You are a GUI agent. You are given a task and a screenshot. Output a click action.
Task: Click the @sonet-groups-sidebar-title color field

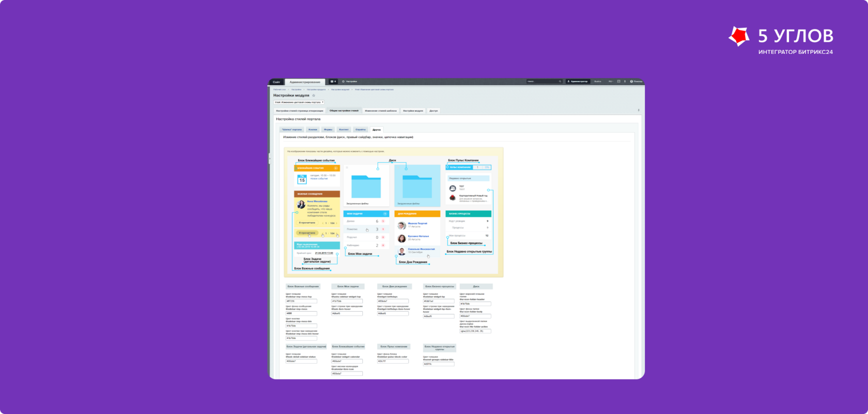(439, 364)
